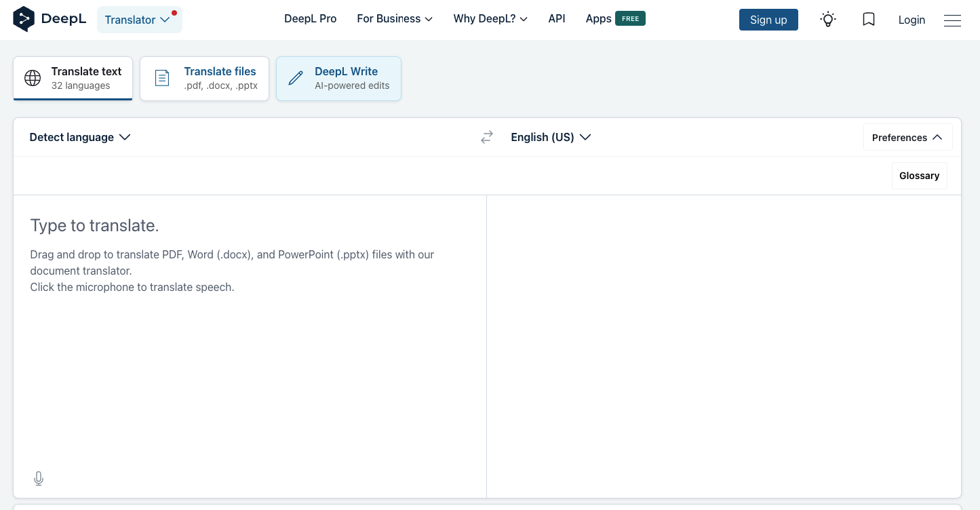The image size is (980, 510).
Task: Open the Detect language source selector
Action: click(80, 137)
